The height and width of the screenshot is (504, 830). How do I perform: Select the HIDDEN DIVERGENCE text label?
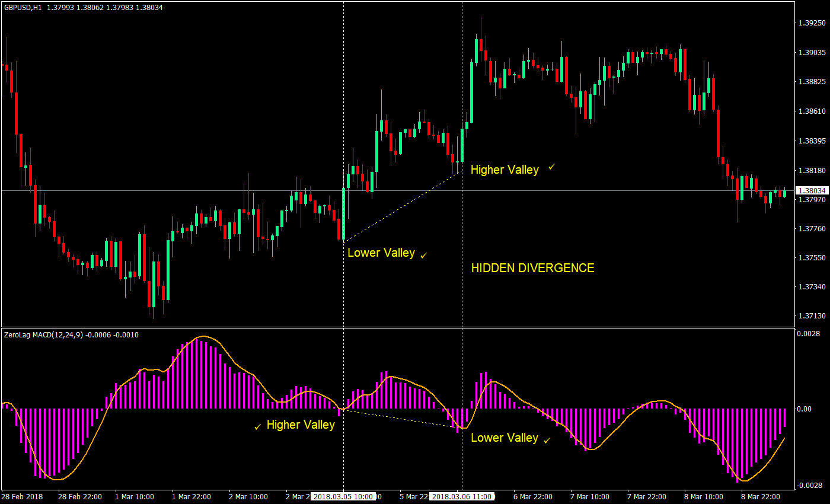pyautogui.click(x=532, y=268)
